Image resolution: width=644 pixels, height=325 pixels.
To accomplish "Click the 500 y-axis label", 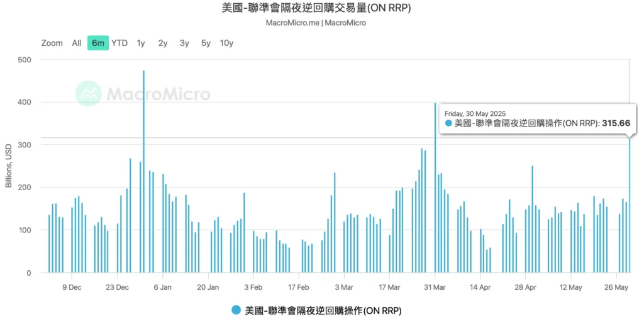I will tap(26, 60).
